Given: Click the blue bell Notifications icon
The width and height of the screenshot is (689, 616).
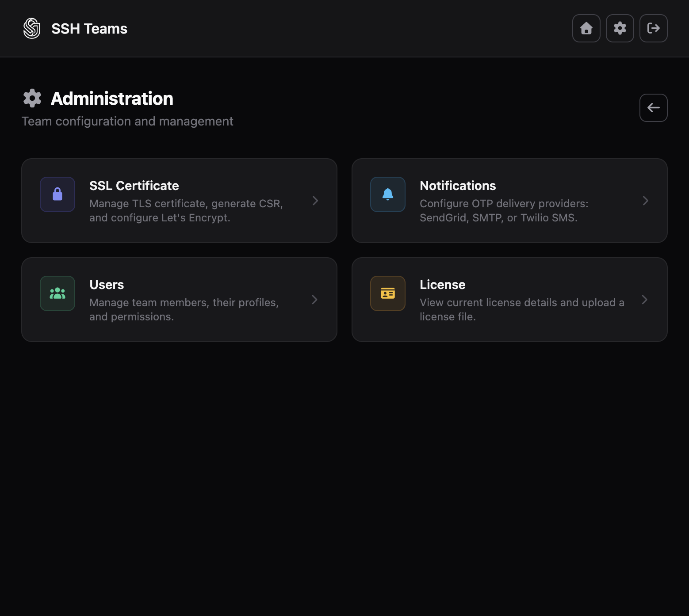Looking at the screenshot, I should [x=388, y=194].
